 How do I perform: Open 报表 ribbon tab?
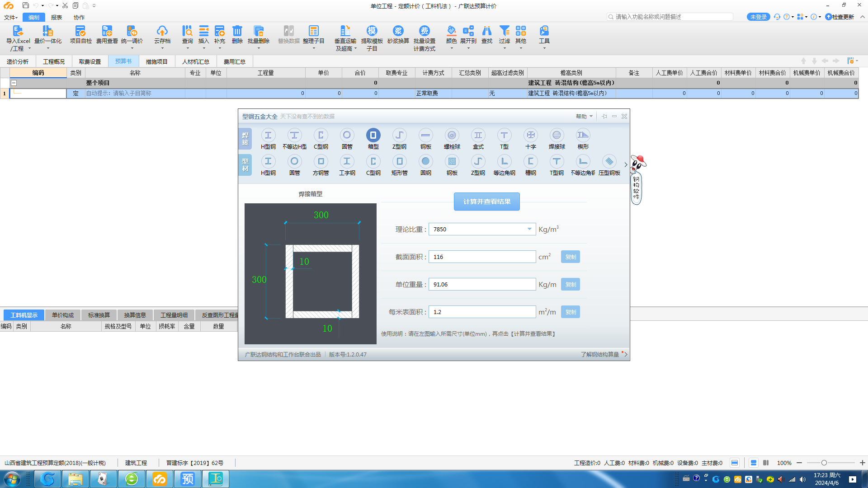coord(56,17)
